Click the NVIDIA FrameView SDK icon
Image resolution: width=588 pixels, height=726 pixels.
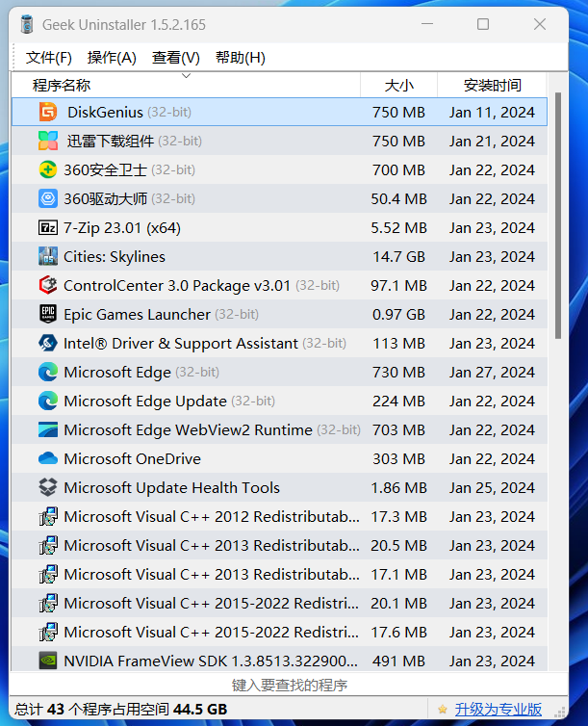pos(48,661)
